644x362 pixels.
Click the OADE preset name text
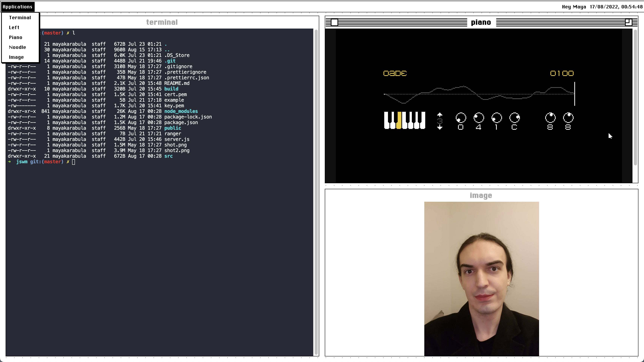pos(395,73)
